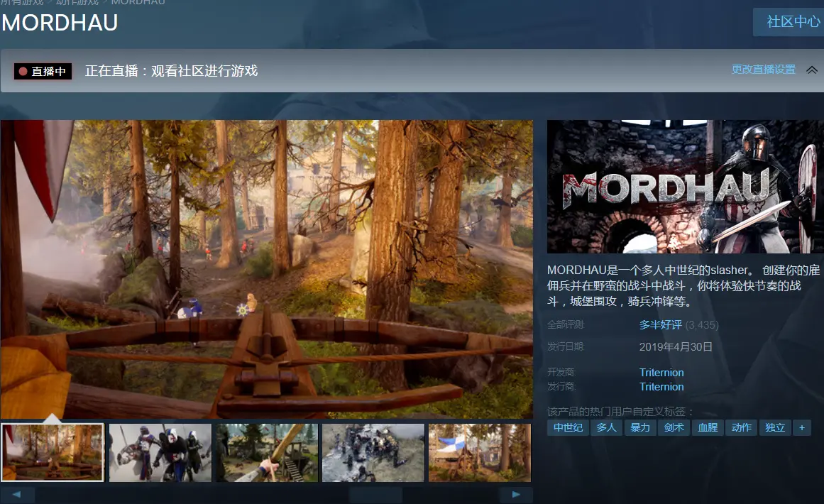Viewport: 824px width, 504px height.
Task: Open the Triternion publisher link beside 发行商
Action: click(661, 386)
